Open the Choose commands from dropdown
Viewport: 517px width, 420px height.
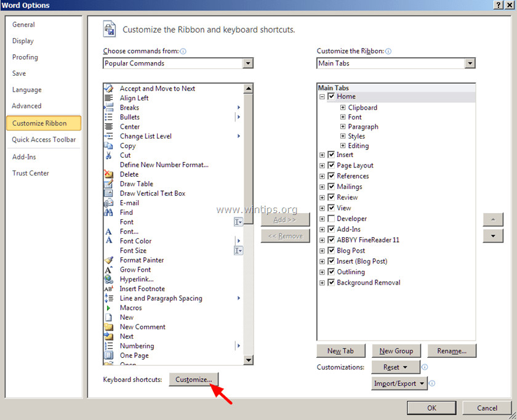(247, 63)
